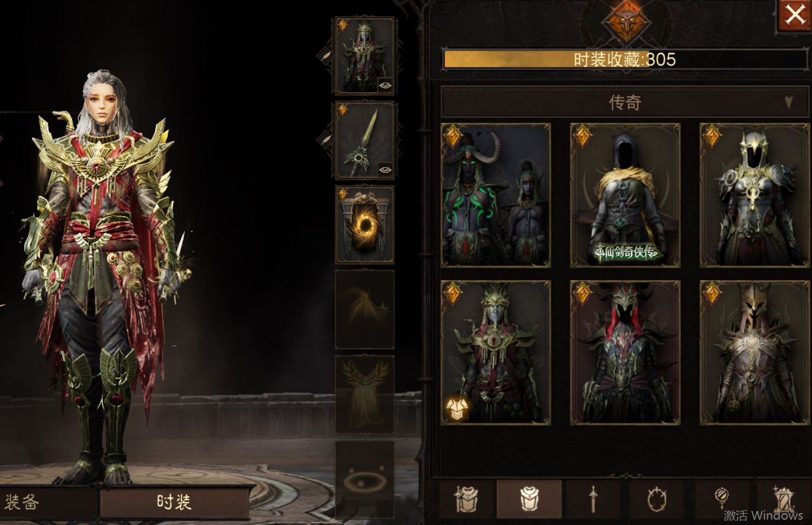Select the portal frame cosmetics category icon

(656, 500)
